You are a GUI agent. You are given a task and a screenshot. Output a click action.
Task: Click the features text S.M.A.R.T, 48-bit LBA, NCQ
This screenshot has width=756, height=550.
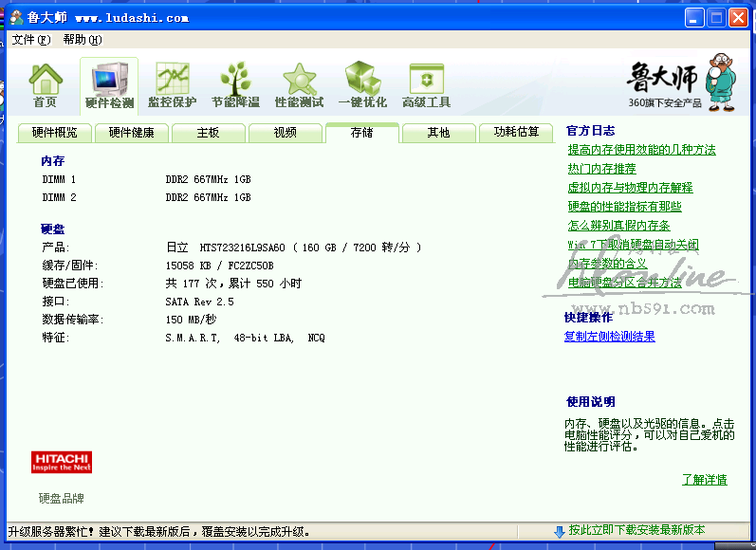tap(245, 338)
